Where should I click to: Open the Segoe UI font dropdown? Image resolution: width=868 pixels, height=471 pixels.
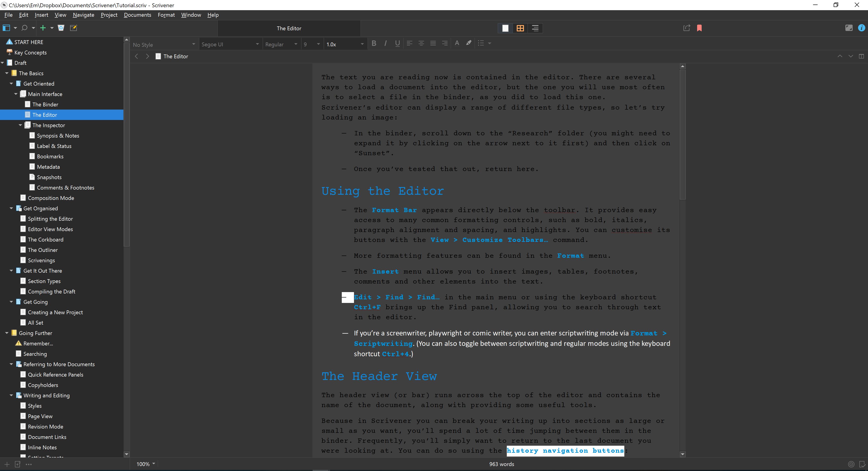[230, 45]
